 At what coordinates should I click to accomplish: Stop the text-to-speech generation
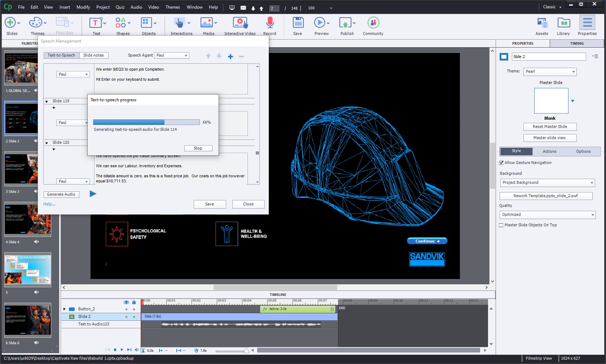point(198,148)
